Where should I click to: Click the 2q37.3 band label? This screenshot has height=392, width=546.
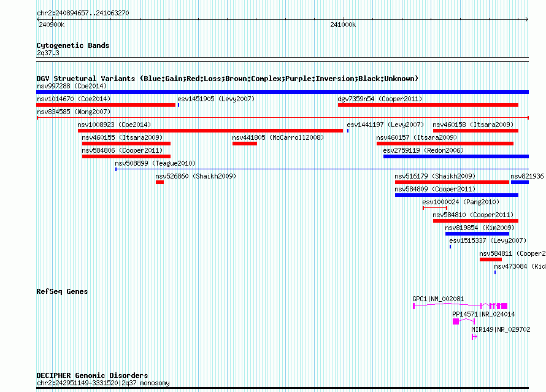(x=48, y=53)
